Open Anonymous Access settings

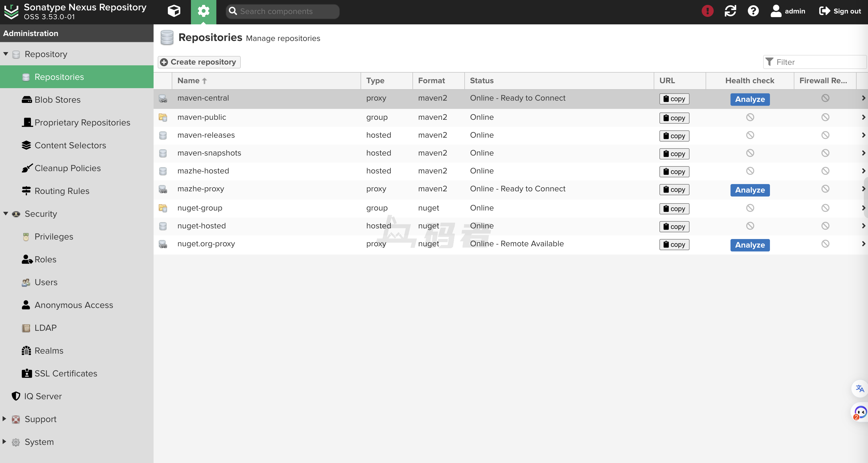pos(73,305)
